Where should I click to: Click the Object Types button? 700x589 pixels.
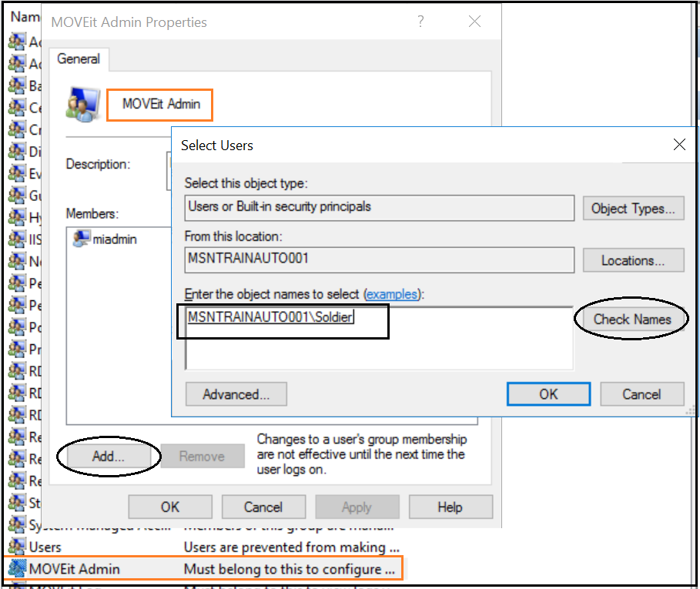(633, 208)
